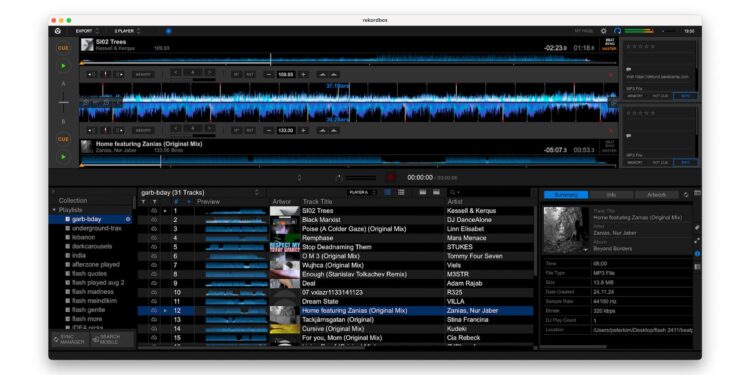Click the search field above track list

click(x=489, y=192)
